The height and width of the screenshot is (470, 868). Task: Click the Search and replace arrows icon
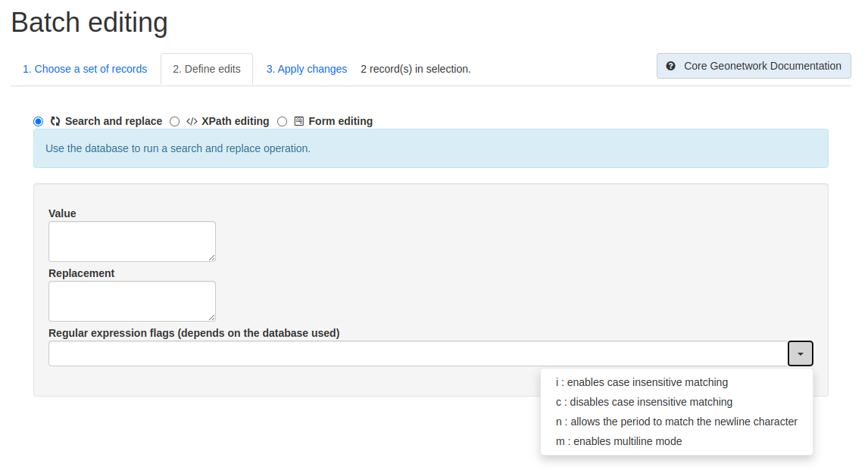point(55,121)
